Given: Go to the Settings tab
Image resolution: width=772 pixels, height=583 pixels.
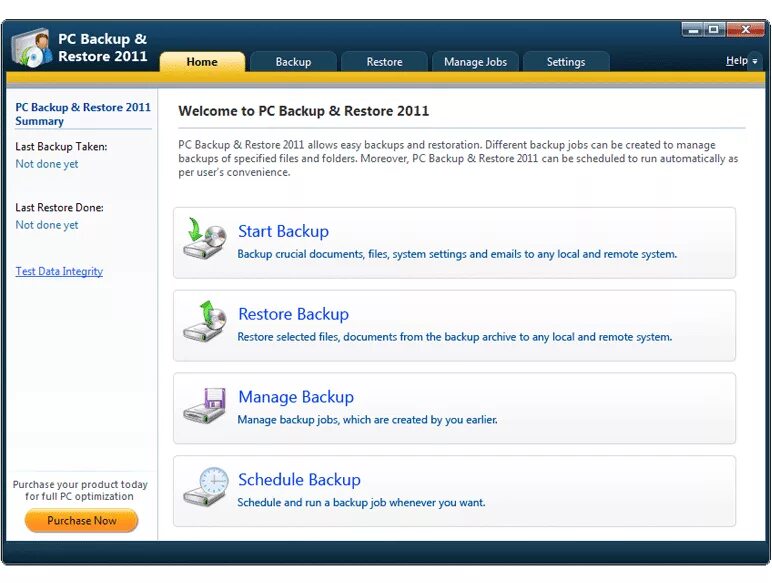Looking at the screenshot, I should pos(566,62).
